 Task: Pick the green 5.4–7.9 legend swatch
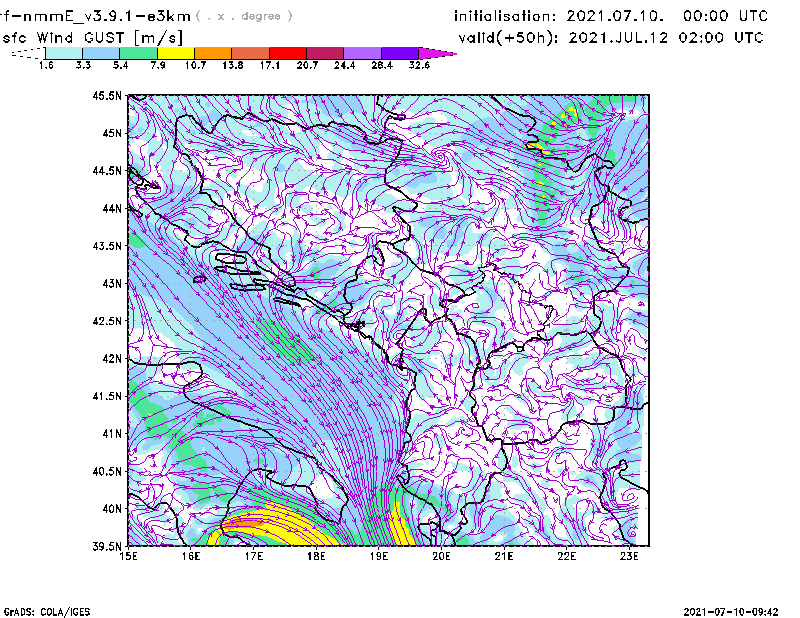coord(138,53)
